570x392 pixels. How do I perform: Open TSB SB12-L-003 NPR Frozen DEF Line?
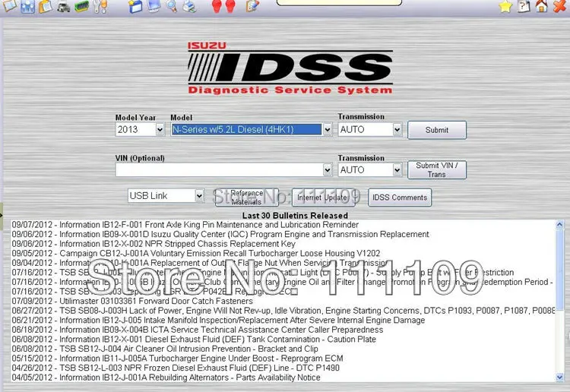click(176, 368)
